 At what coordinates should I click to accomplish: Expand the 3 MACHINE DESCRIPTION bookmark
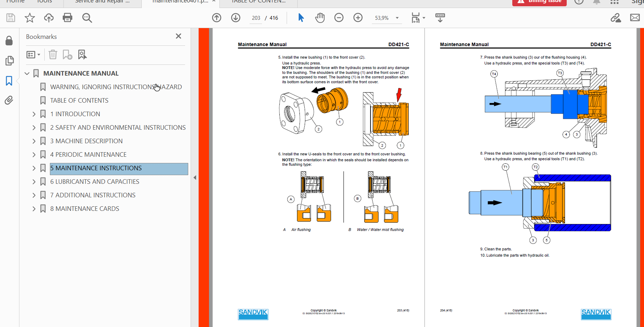(x=34, y=141)
